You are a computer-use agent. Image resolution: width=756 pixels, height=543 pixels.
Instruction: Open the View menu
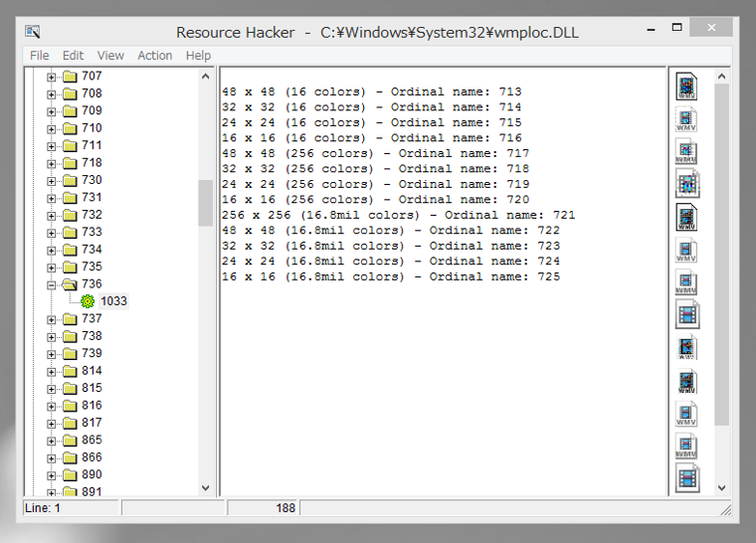[x=110, y=56]
